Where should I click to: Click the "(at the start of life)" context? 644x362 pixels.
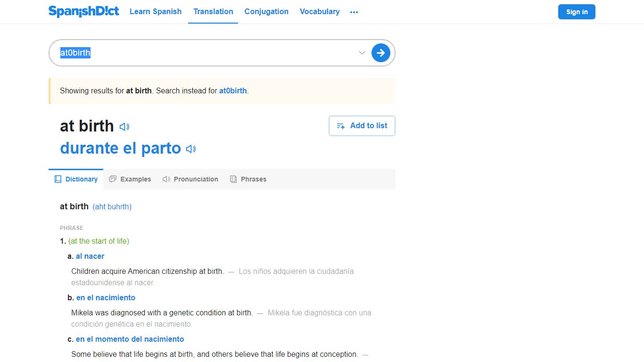tap(99, 241)
